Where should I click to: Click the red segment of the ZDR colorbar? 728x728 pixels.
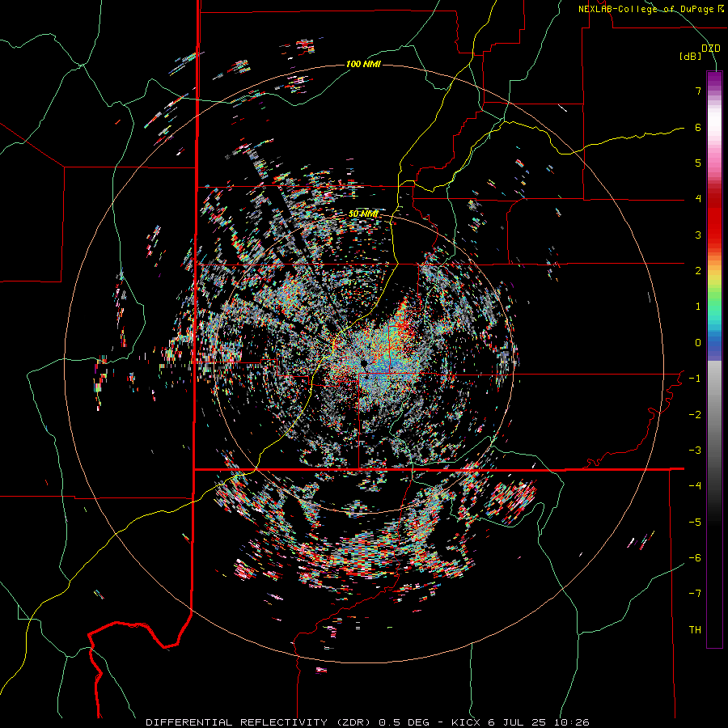point(714,218)
